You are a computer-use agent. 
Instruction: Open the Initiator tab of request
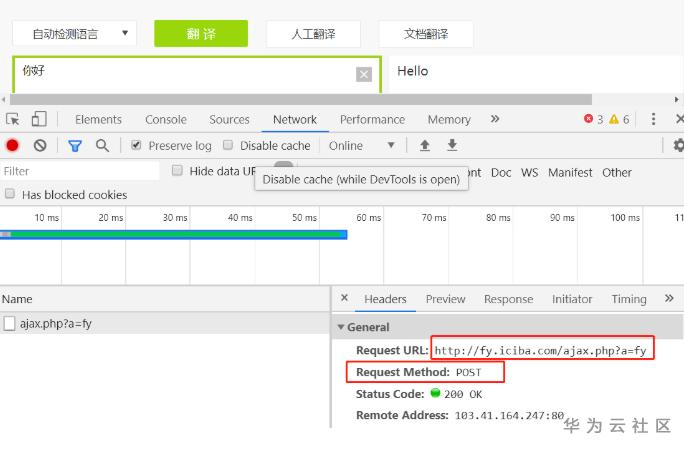(572, 299)
